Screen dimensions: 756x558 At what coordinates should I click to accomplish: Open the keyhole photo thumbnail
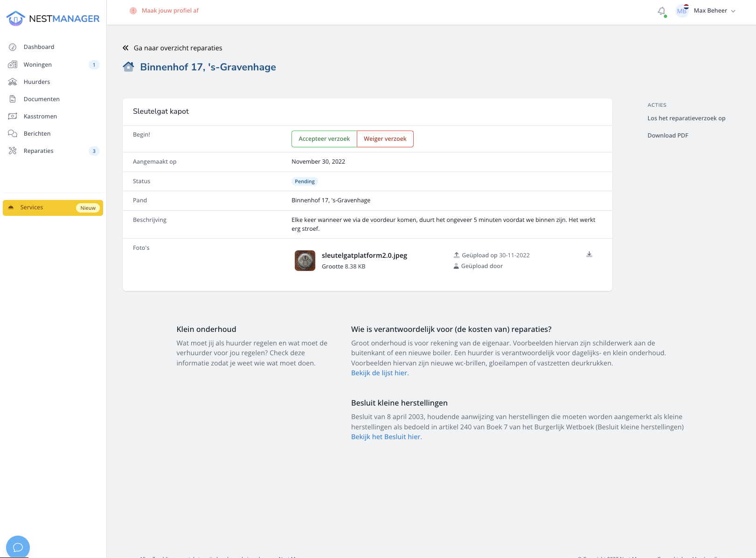(x=305, y=261)
